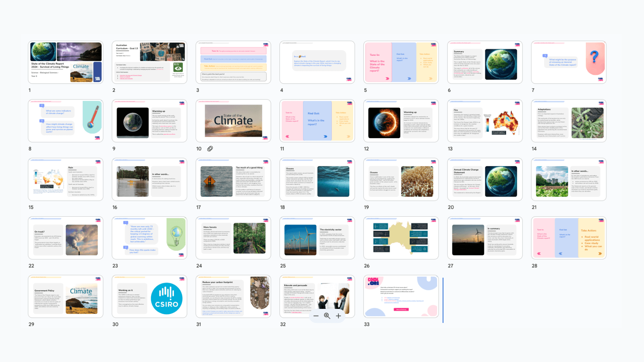Select slide 14 Adaptations thumbnail
Image resolution: width=644 pixels, height=362 pixels.
tap(569, 121)
